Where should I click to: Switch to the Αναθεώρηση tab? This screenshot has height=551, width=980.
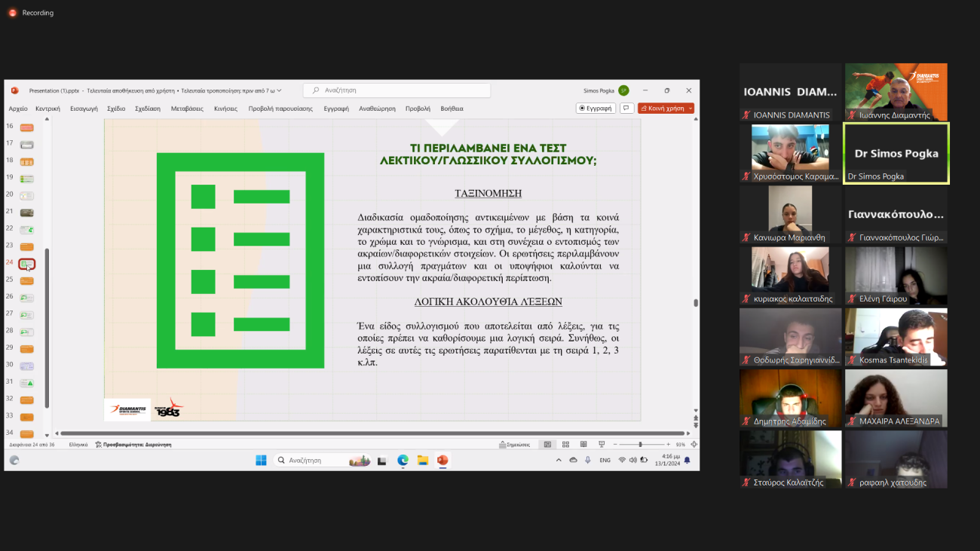coord(377,109)
